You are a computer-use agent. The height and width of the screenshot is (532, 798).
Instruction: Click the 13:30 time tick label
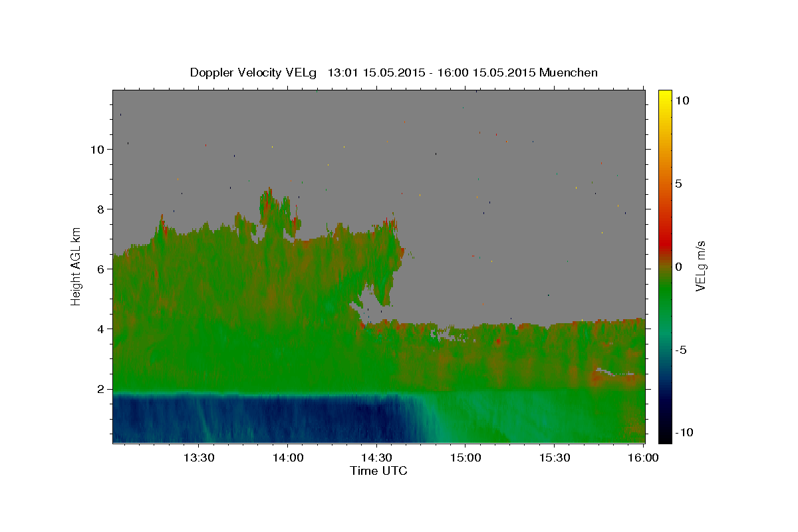pos(198,458)
